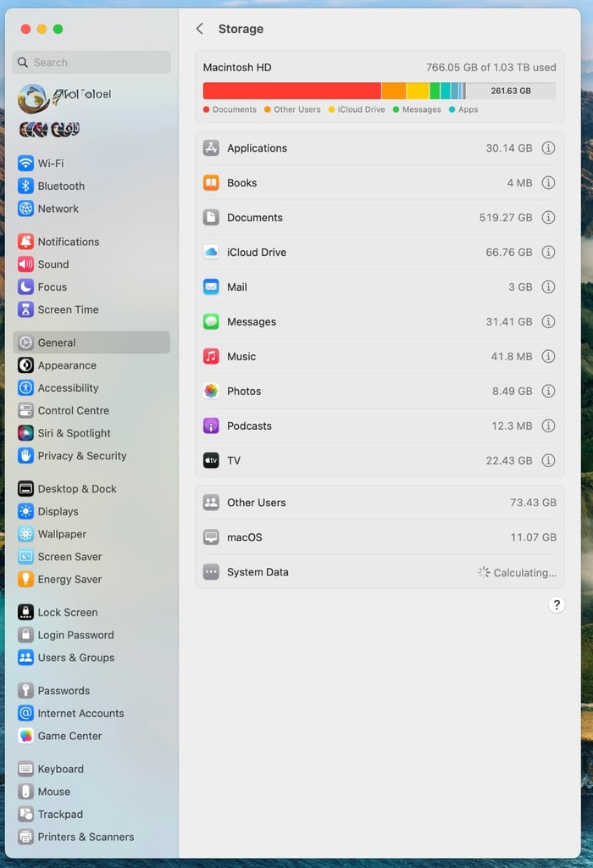Open Trackpad settings
593x868 pixels.
click(x=91, y=815)
